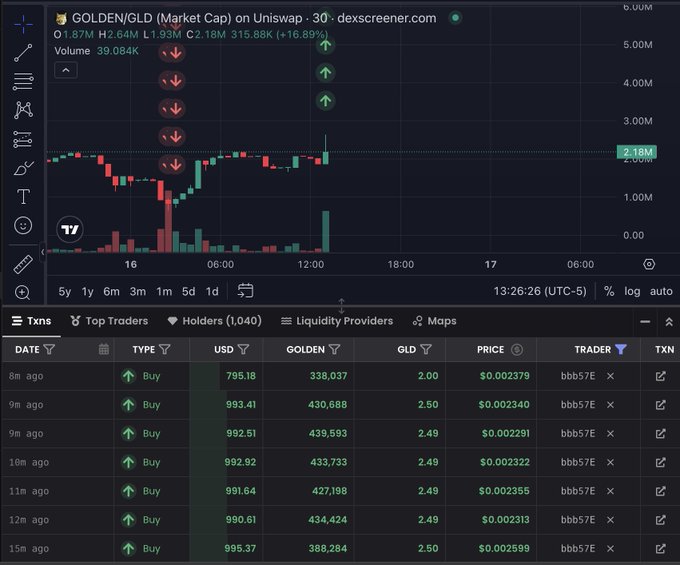
Task: Select the pattern drawing tool
Action: [x=23, y=110]
